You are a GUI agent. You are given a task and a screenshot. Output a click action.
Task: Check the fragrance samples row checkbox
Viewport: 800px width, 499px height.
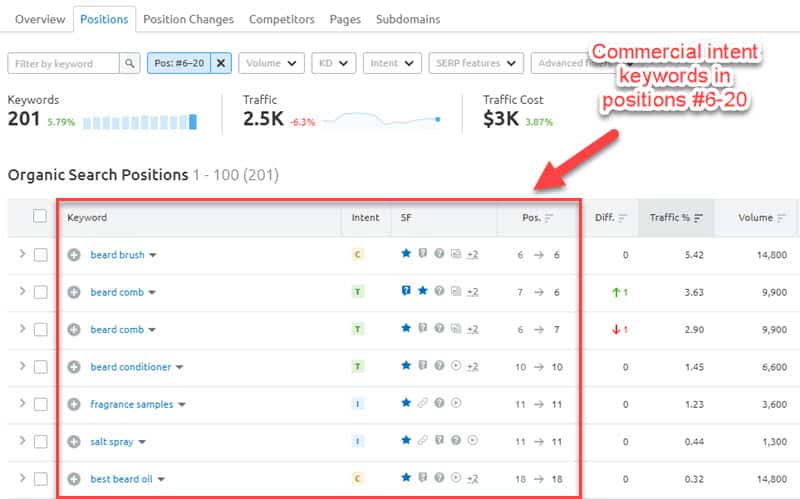40,404
